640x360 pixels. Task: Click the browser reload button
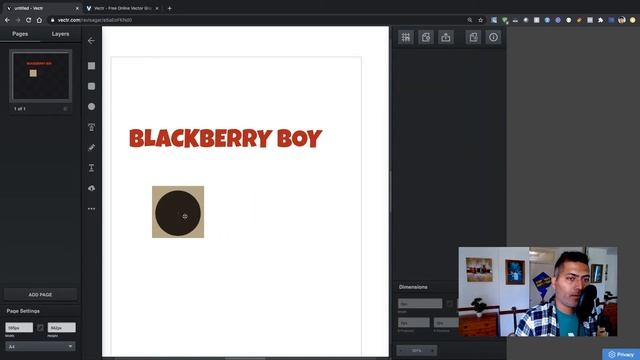(29, 20)
